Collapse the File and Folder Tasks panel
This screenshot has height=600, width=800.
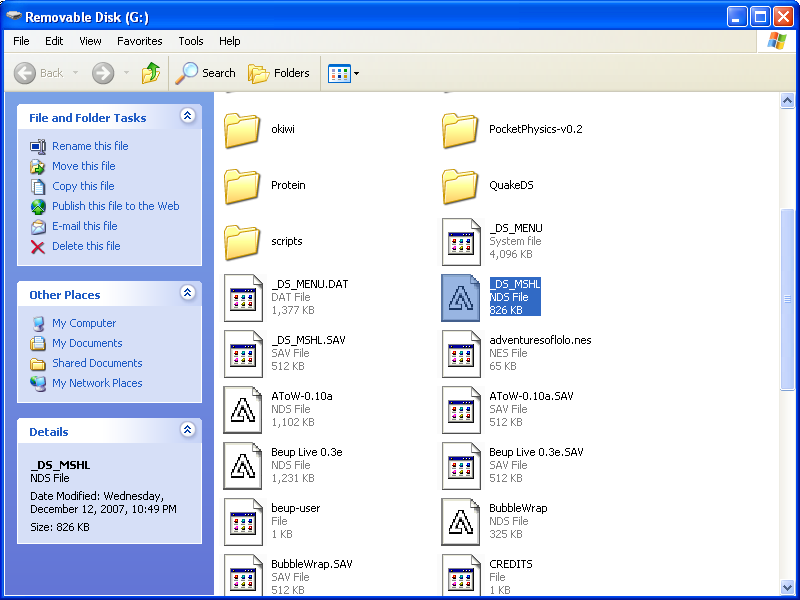188,116
